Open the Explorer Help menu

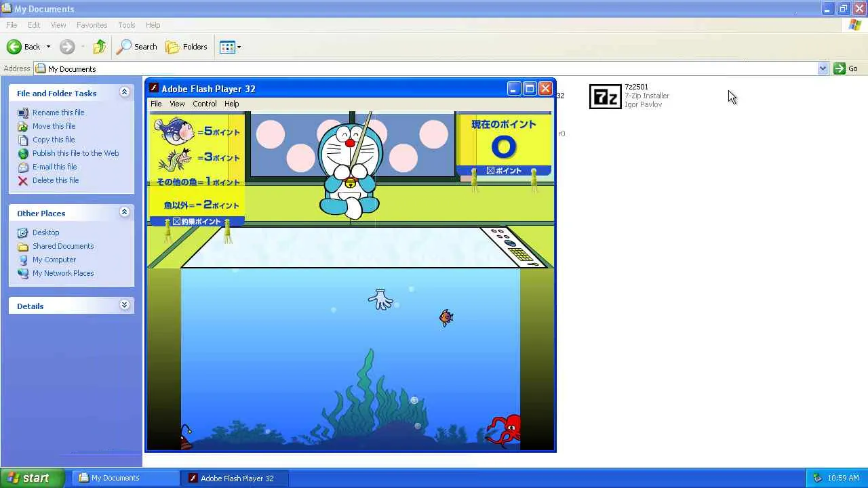coord(153,25)
